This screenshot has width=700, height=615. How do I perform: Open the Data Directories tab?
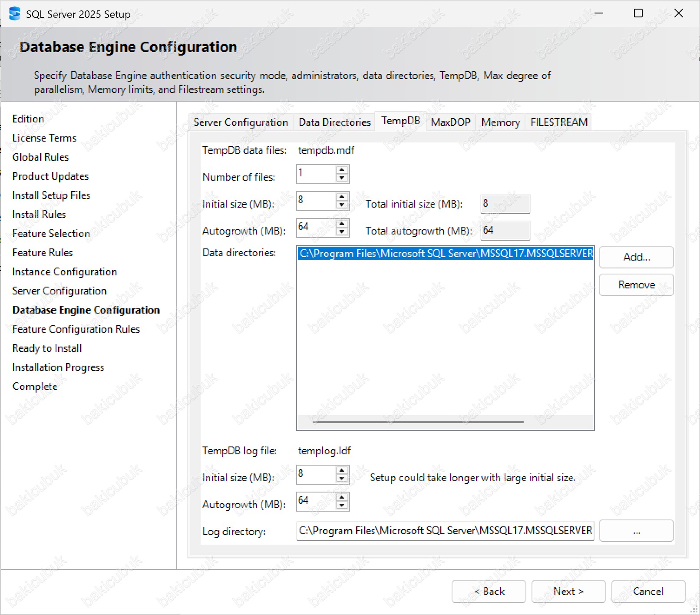click(334, 122)
